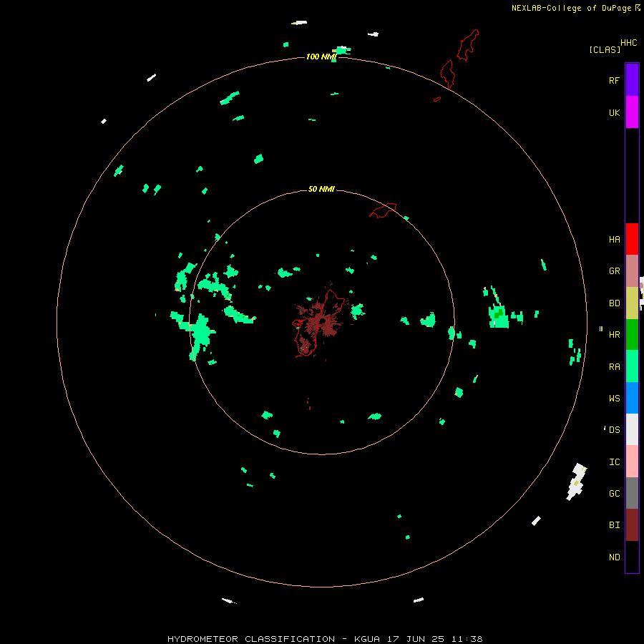Pick the dark green HR legend swatch
Screen dimensions: 644x644
(632, 335)
